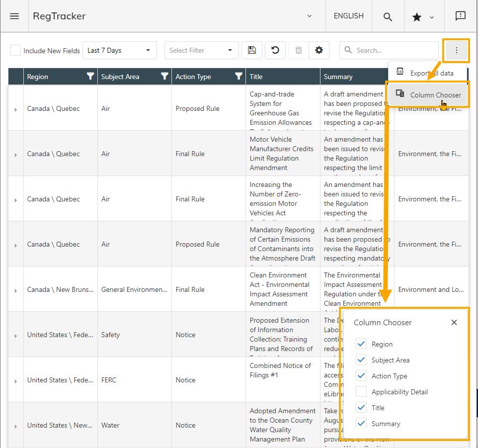Viewport: 478px width, 448px height.
Task: Open grid settings gear icon
Action: point(319,50)
